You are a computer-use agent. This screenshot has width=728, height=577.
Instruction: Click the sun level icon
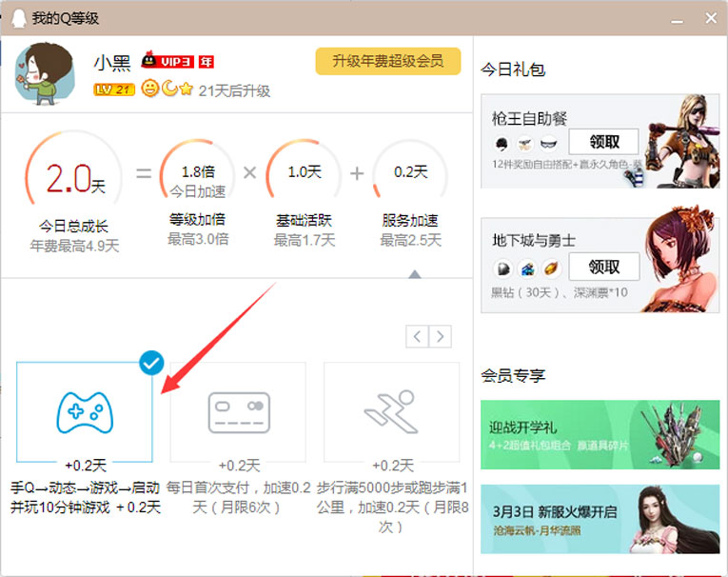[149, 89]
